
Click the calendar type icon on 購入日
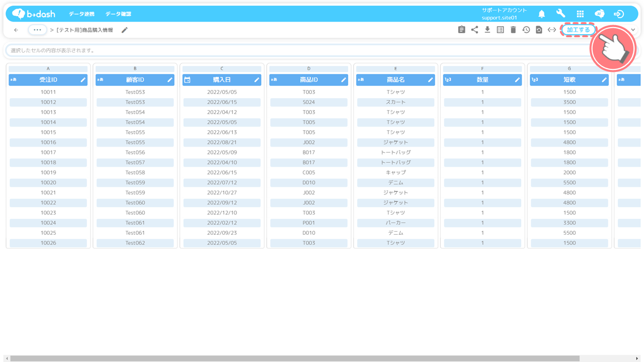(x=187, y=80)
